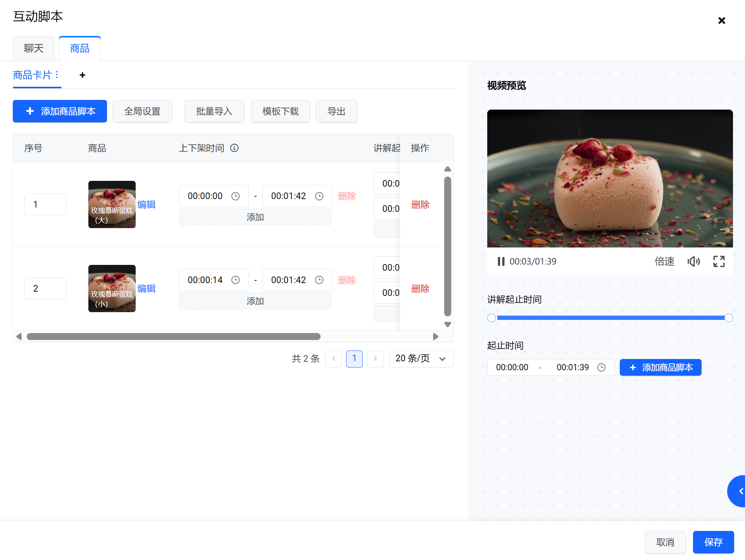Click 编辑 link for 玫瑰慕斯蛋糕(大)
Image resolution: width=745 pixels, height=560 pixels.
point(147,204)
